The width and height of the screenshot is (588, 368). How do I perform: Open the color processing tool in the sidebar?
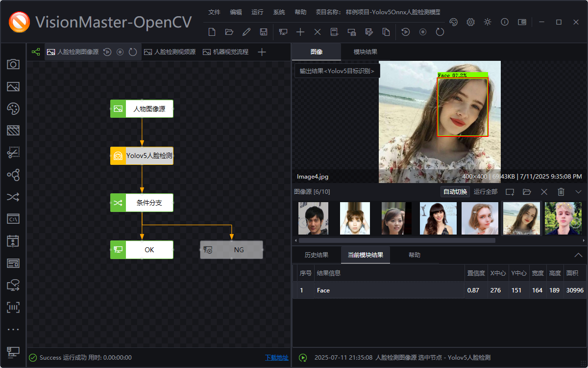tap(13, 108)
